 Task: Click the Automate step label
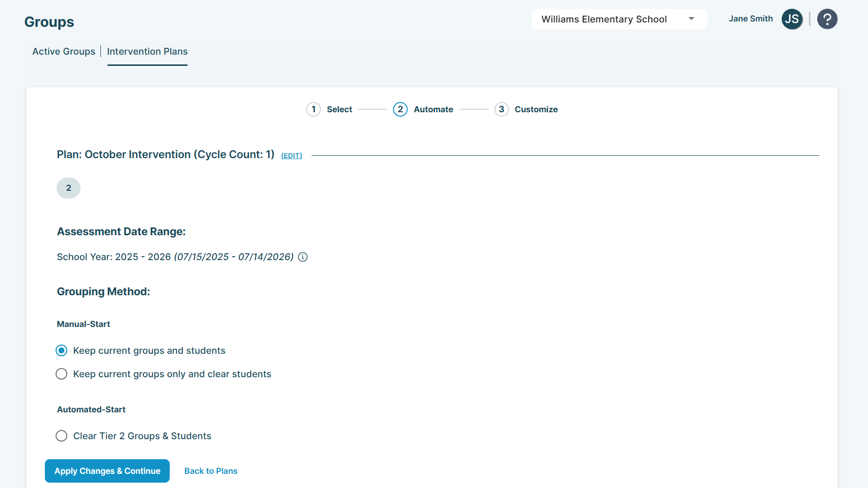pos(434,109)
